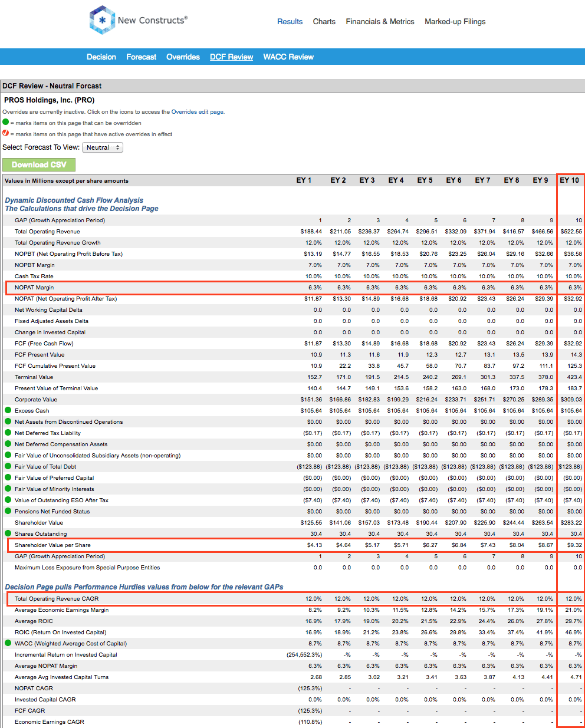The height and width of the screenshot is (728, 585).
Task: Click override dot for Fair Value of Minority Interests
Action: (8, 489)
